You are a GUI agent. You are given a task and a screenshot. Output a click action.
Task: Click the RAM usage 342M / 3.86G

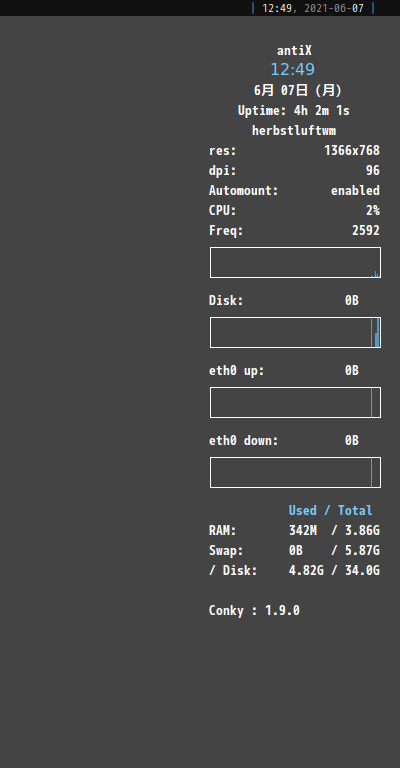(334, 531)
